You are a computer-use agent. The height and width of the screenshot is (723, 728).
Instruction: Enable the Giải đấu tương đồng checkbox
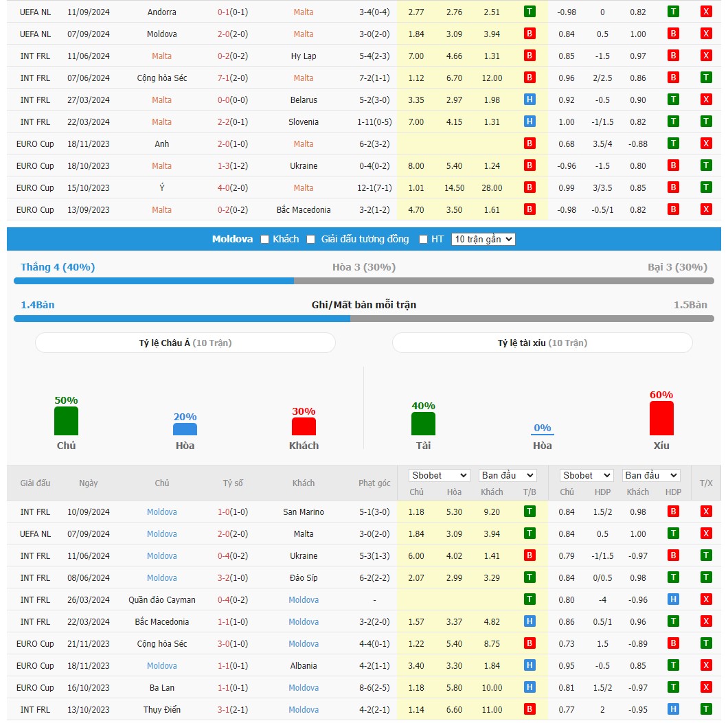[311, 240]
